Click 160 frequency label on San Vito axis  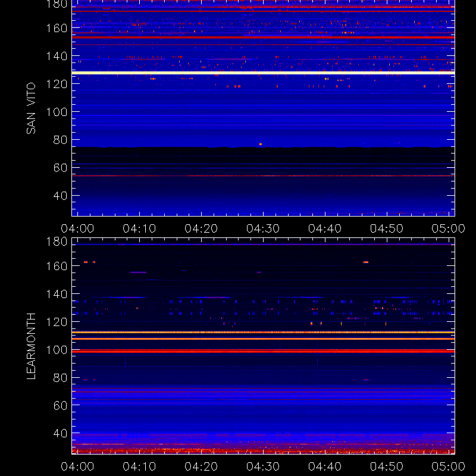[57, 28]
